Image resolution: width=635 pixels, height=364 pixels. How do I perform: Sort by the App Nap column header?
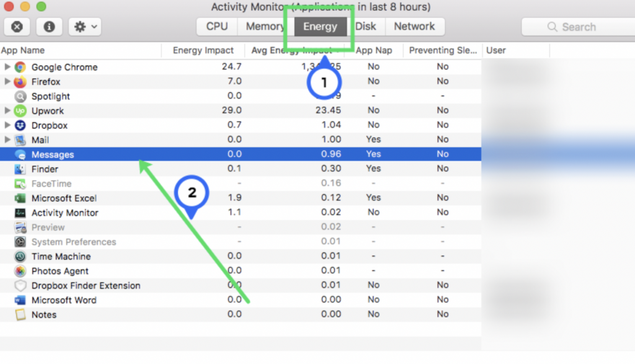tap(374, 51)
